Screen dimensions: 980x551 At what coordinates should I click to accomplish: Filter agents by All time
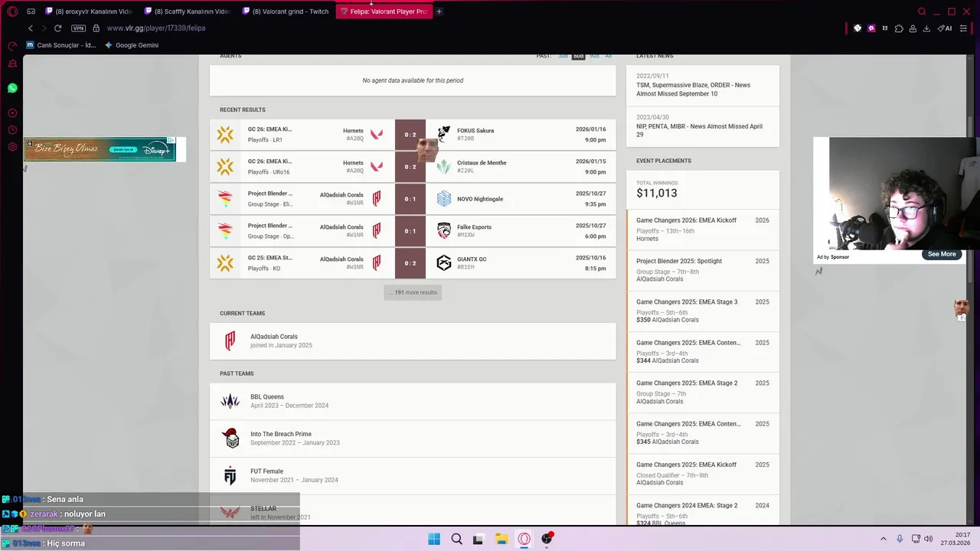tap(609, 56)
